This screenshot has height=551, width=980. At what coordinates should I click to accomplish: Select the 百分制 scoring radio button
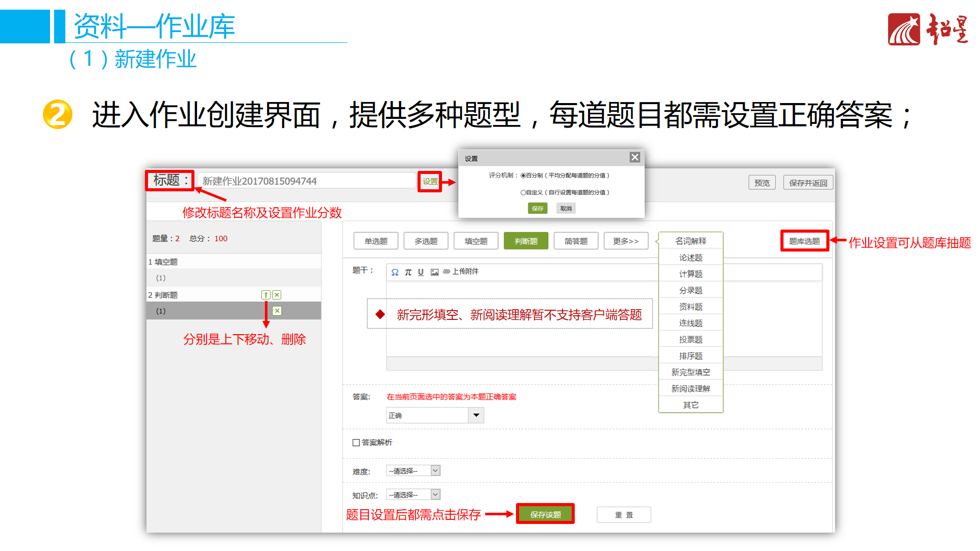524,175
